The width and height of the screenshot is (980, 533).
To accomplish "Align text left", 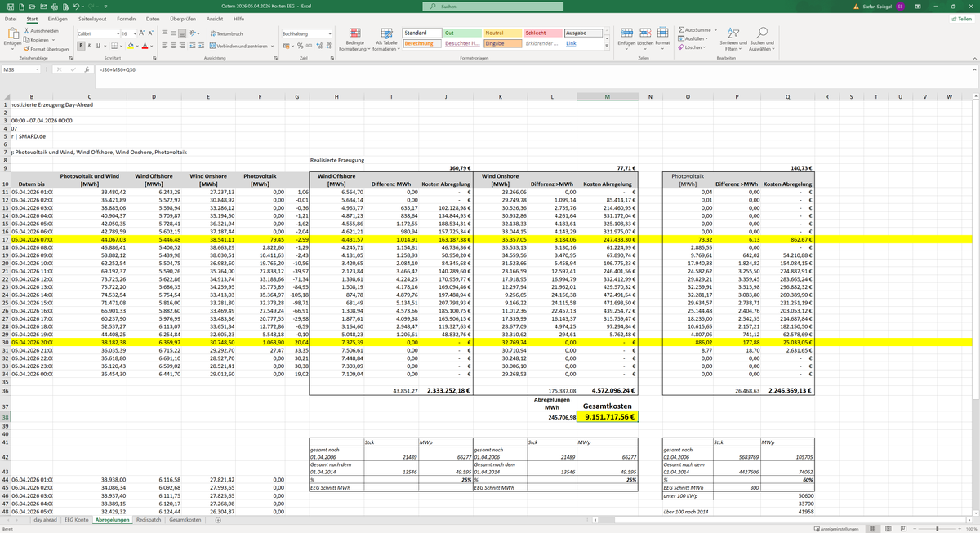I will (x=164, y=46).
